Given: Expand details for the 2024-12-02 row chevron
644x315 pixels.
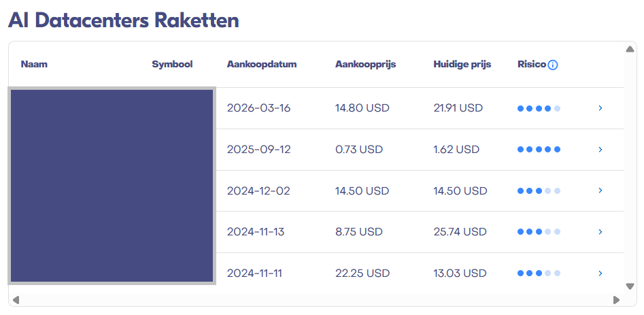Looking at the screenshot, I should coord(600,190).
